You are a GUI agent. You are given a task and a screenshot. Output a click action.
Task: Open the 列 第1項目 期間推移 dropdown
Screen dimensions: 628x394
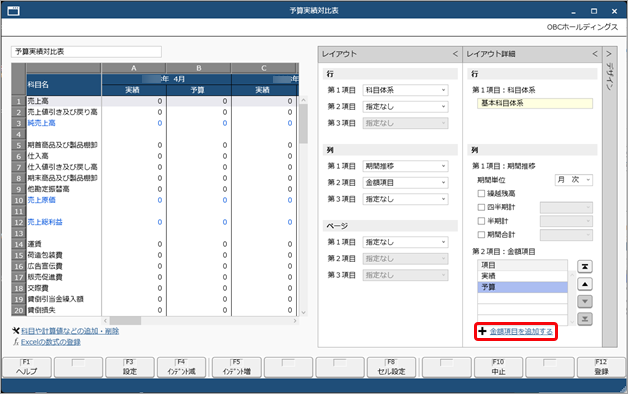tap(405, 166)
